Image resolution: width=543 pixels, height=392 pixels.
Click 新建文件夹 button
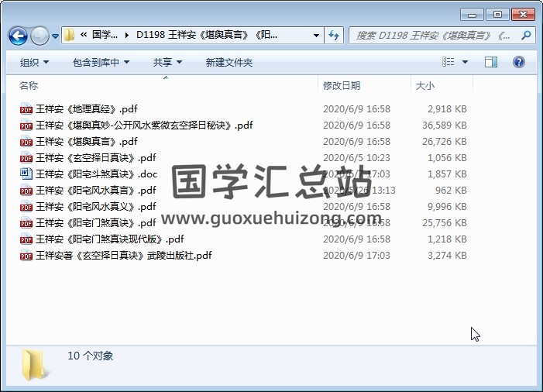click(x=229, y=62)
